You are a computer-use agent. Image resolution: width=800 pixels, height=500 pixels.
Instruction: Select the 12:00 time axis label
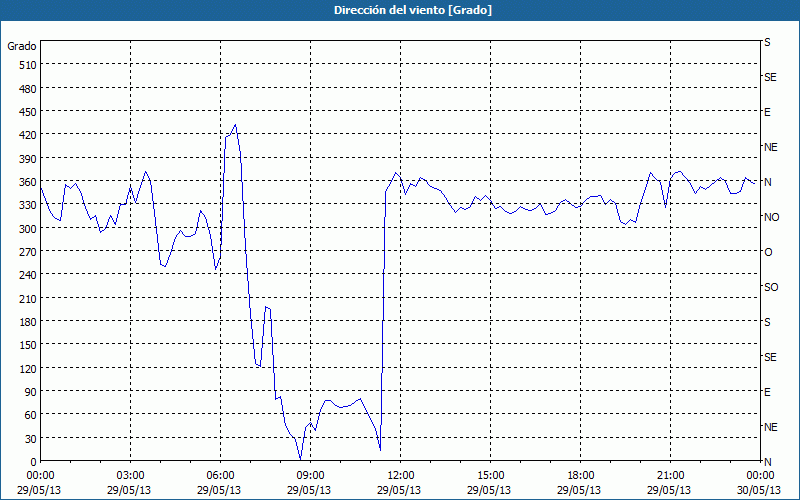pyautogui.click(x=401, y=476)
